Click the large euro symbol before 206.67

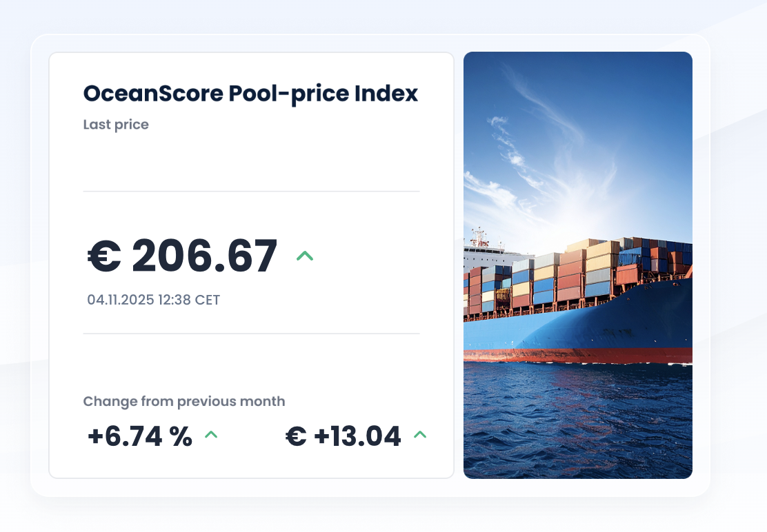104,256
